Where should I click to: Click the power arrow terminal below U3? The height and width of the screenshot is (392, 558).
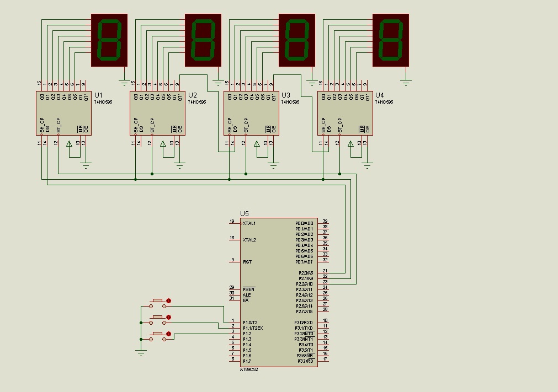tap(257, 143)
